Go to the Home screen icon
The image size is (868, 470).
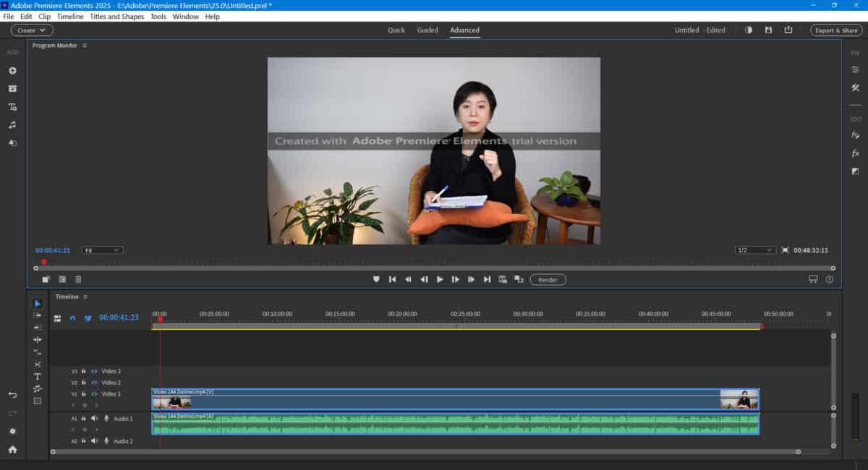12,449
